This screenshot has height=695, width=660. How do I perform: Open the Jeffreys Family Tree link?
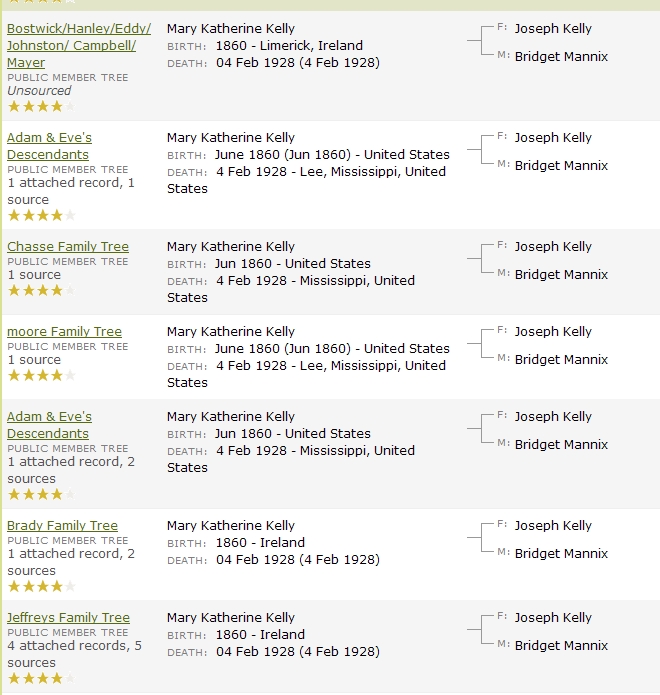coord(68,618)
